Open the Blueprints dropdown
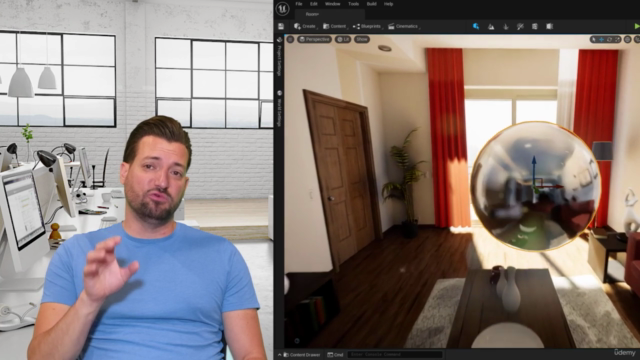Viewport: 640px width, 360px height. [x=367, y=27]
